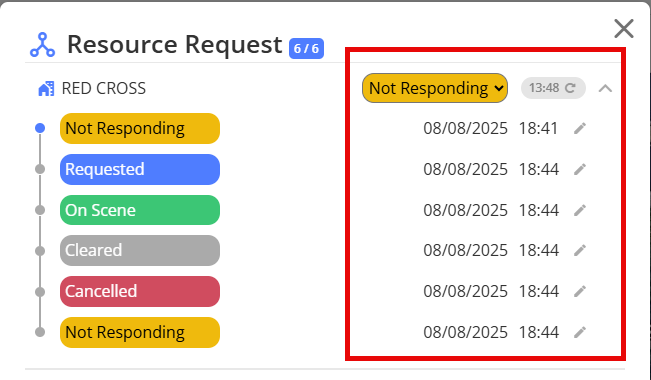Select the green On Scene status pill
This screenshot has height=380, width=651.
(140, 210)
